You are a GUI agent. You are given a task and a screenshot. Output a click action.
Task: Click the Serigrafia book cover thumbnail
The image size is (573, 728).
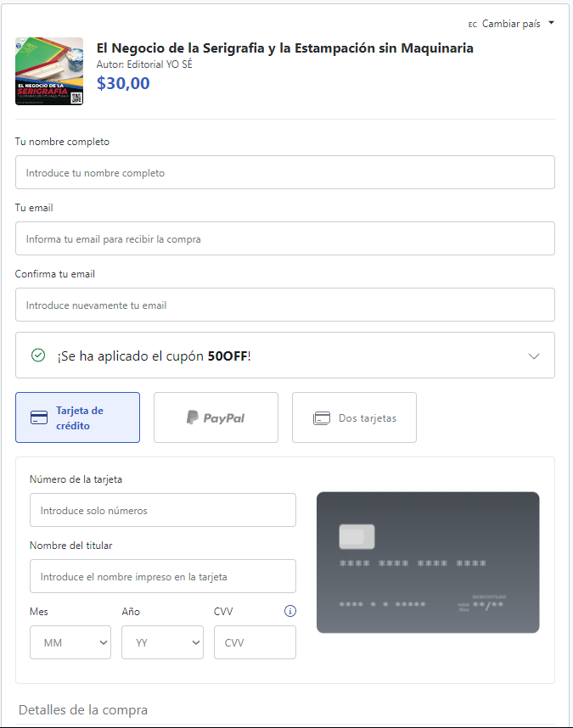pos(49,71)
